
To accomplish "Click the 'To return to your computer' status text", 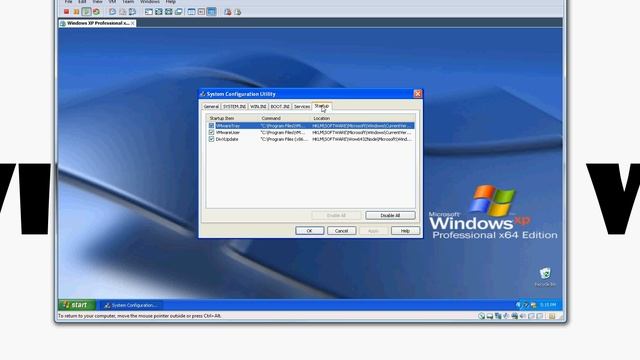I will click(x=140, y=316).
